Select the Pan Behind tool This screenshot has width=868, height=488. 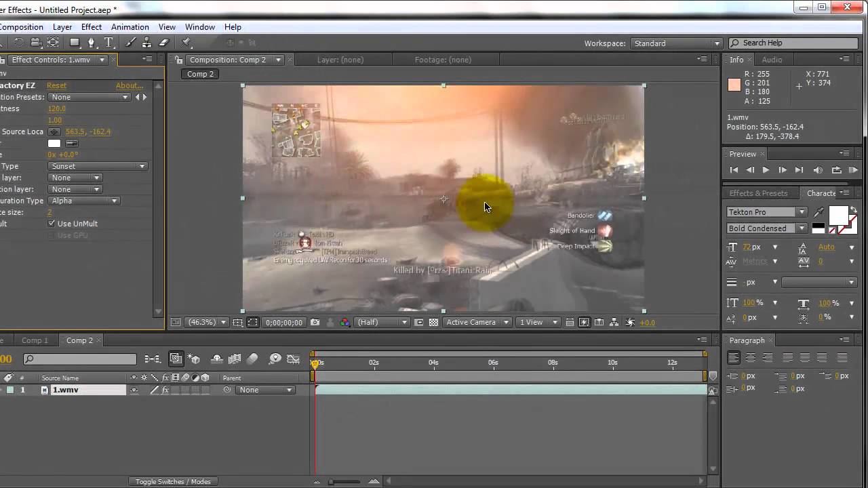[53, 43]
